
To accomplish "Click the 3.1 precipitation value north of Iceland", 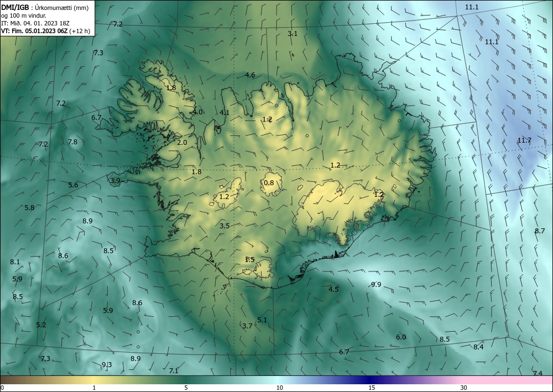I will click(x=293, y=34).
